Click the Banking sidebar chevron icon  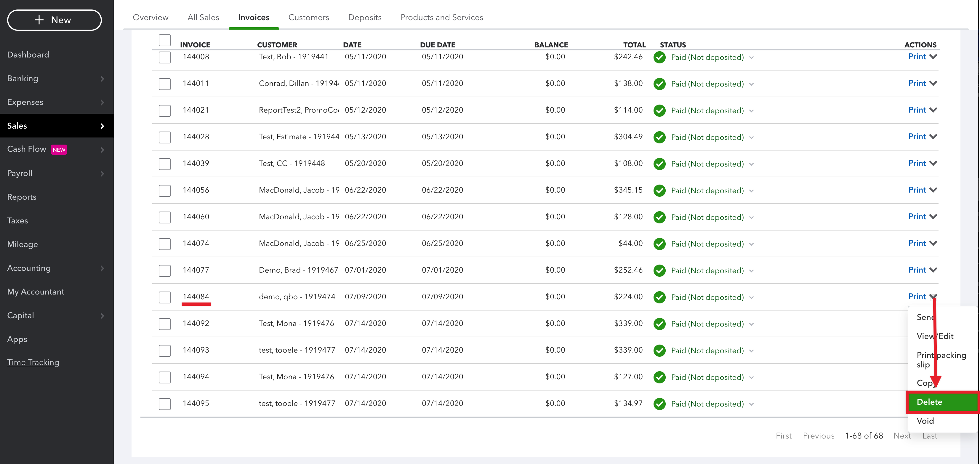click(102, 79)
